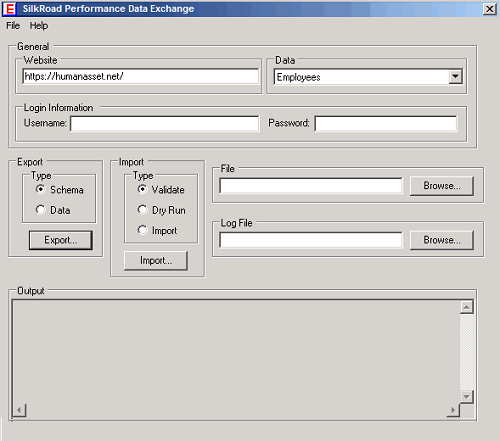Open the File menu
500x441 pixels.
pos(13,26)
